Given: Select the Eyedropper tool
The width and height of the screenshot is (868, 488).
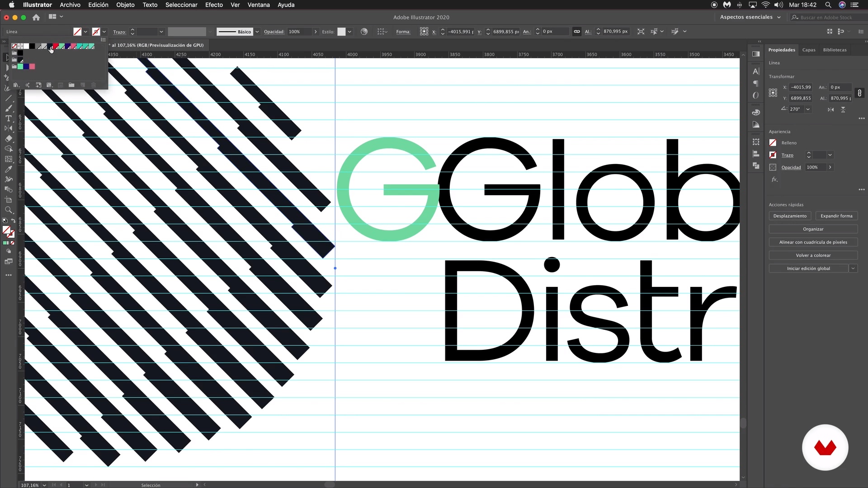Looking at the screenshot, I should (8, 169).
